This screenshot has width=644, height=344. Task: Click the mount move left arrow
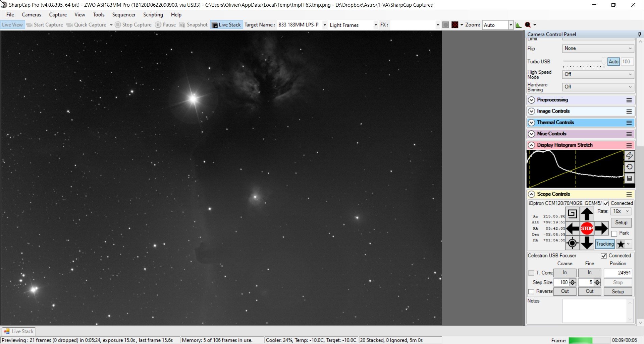572,228
